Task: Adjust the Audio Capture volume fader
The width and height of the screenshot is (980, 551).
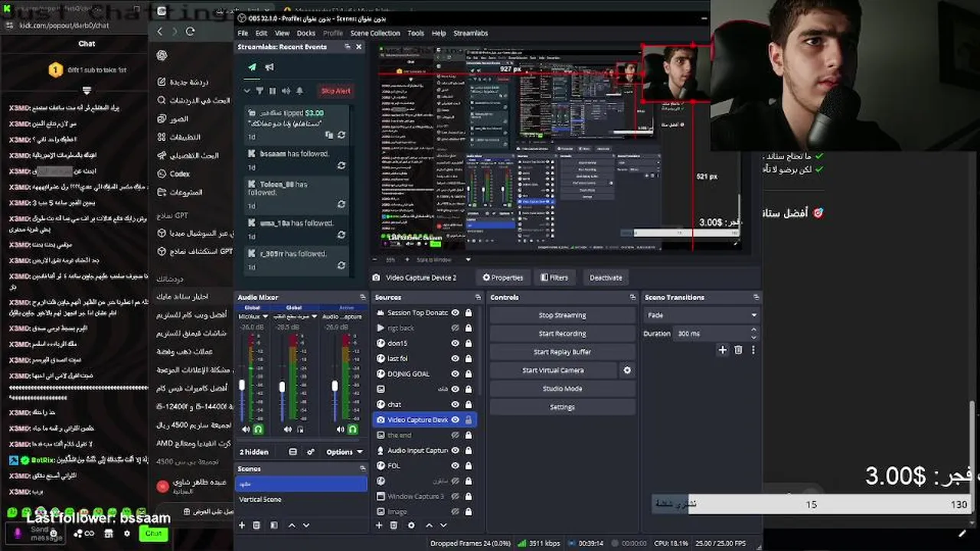Action: pos(335,386)
